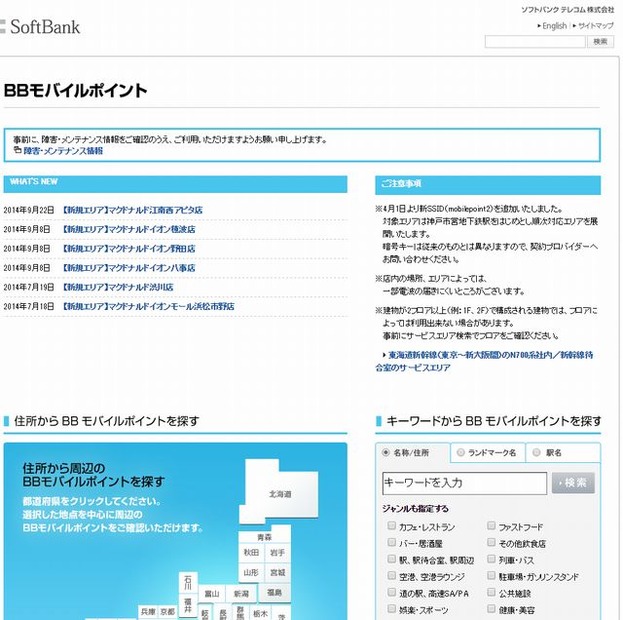Open マクドナルドイオン砺波店 news item
This screenshot has width=623, height=620.
point(129,229)
